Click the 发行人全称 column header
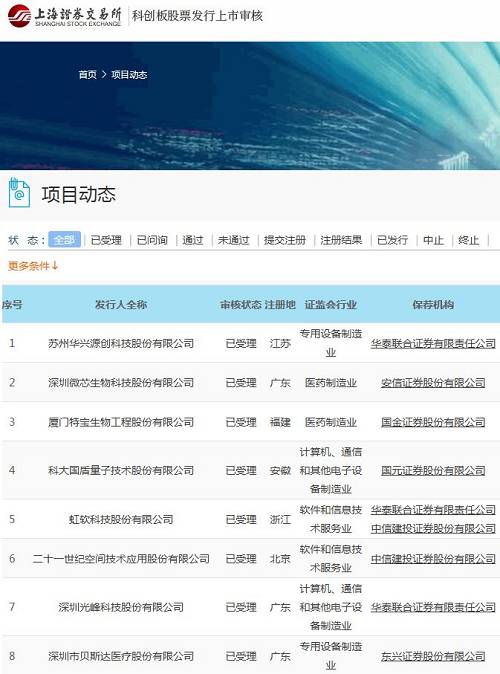 (x=121, y=305)
